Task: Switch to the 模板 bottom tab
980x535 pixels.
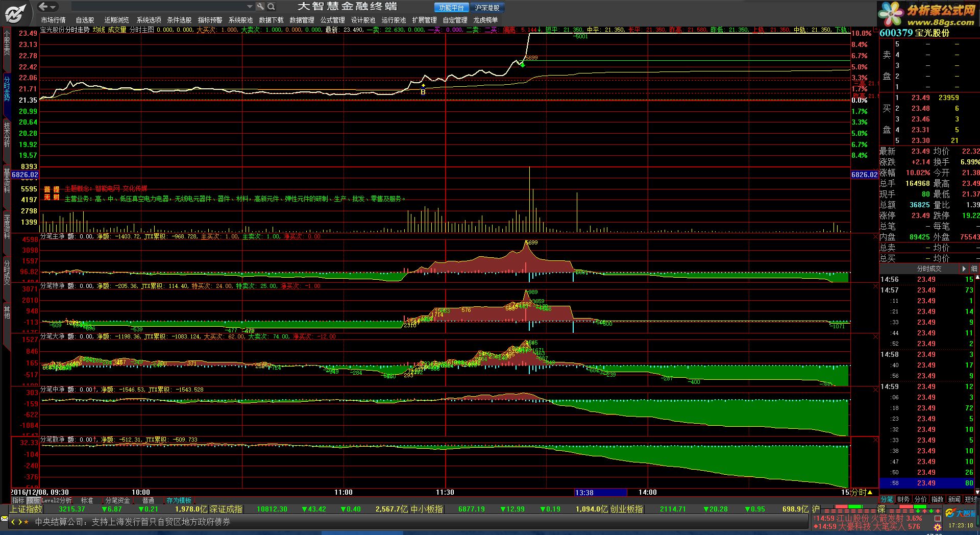Action: [x=33, y=501]
